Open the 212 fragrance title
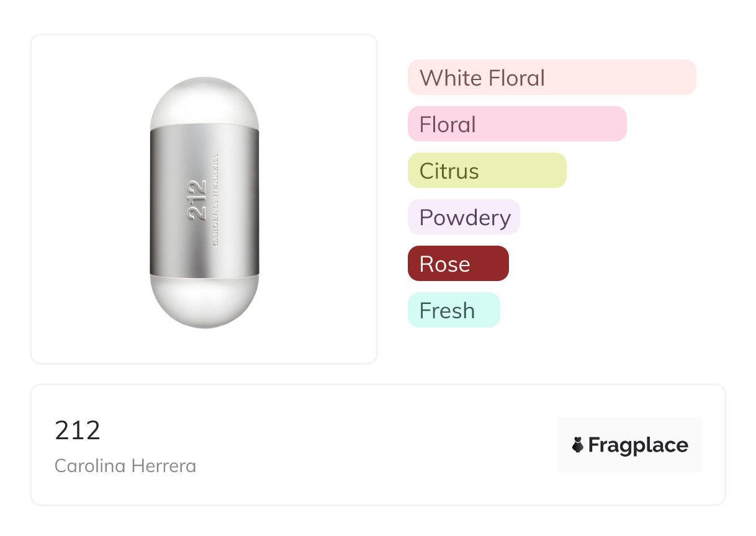756x536 pixels. [78, 431]
